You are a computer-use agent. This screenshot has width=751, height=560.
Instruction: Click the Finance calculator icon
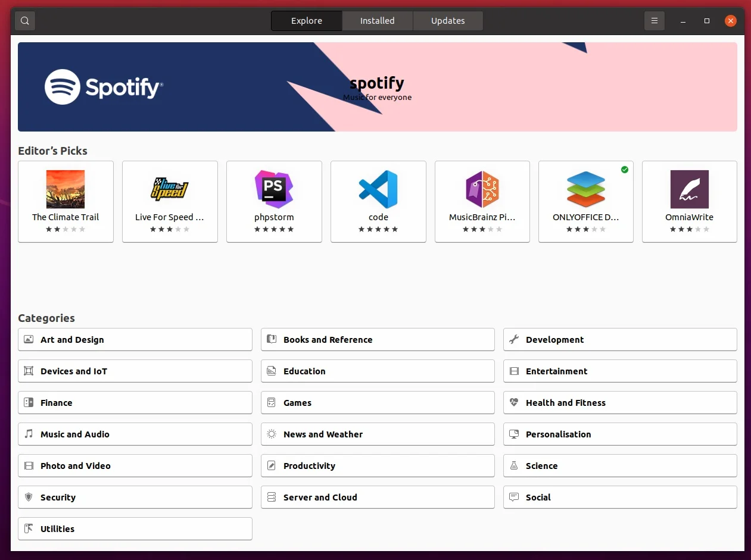coord(29,402)
